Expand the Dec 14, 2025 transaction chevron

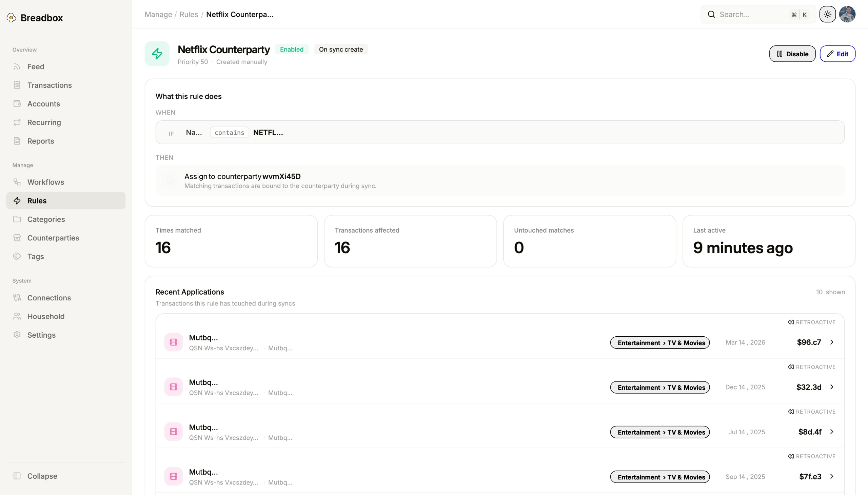pos(832,387)
